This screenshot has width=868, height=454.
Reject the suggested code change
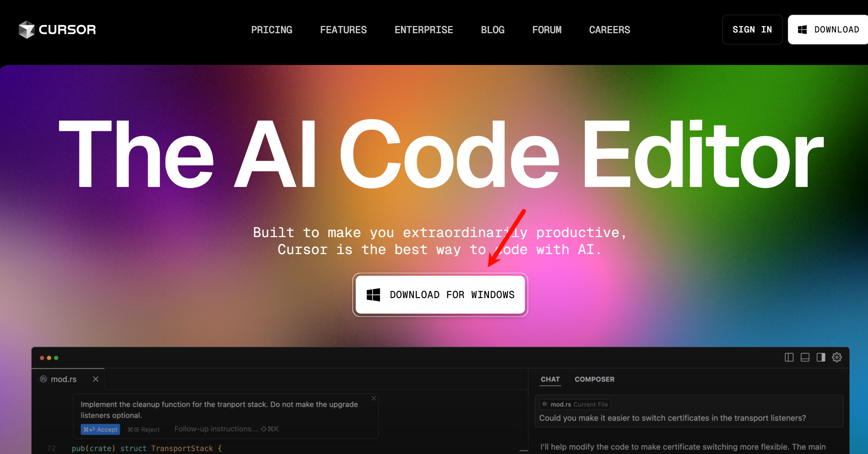[x=144, y=429]
